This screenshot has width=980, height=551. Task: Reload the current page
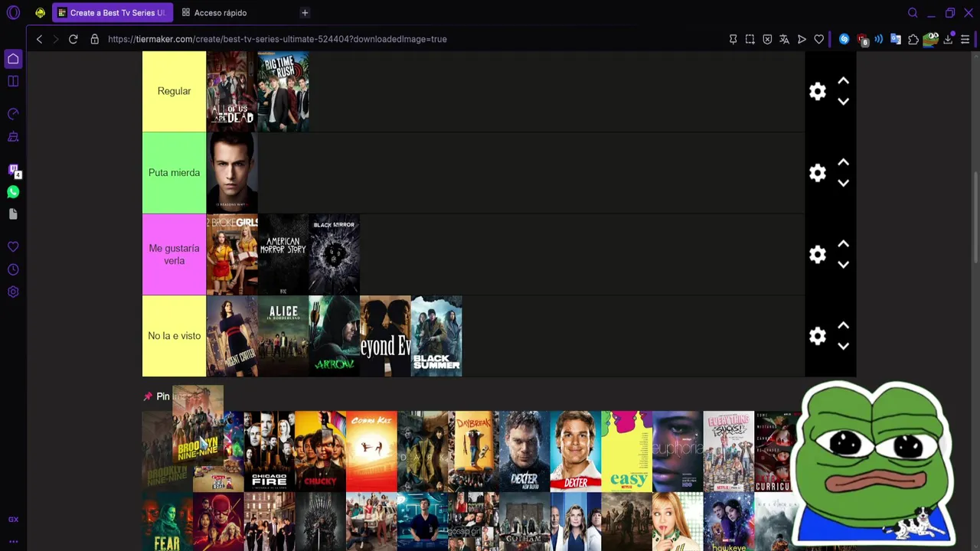point(73,39)
